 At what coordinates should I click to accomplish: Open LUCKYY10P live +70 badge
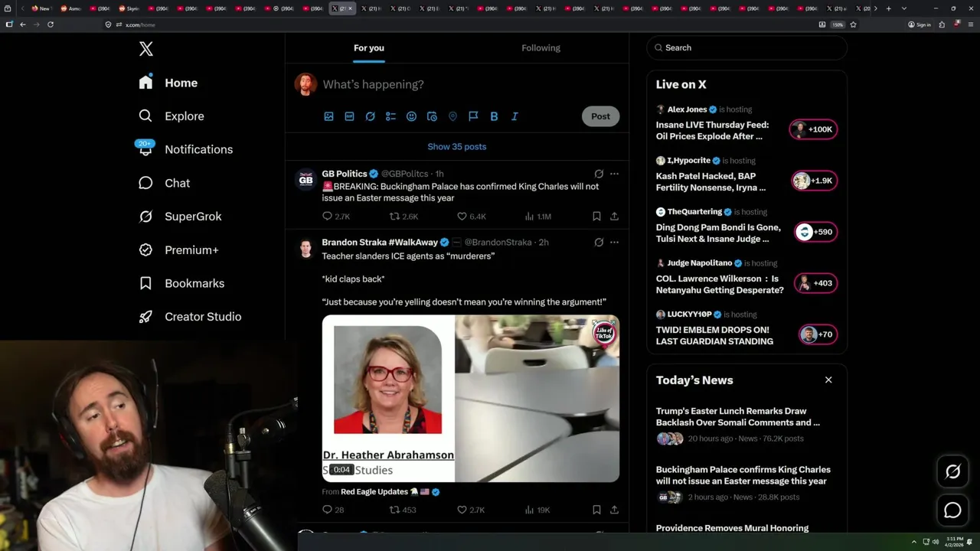coord(818,334)
